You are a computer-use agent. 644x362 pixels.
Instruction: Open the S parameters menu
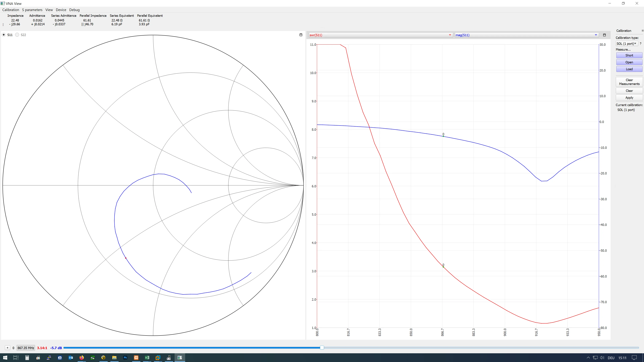tap(32, 10)
